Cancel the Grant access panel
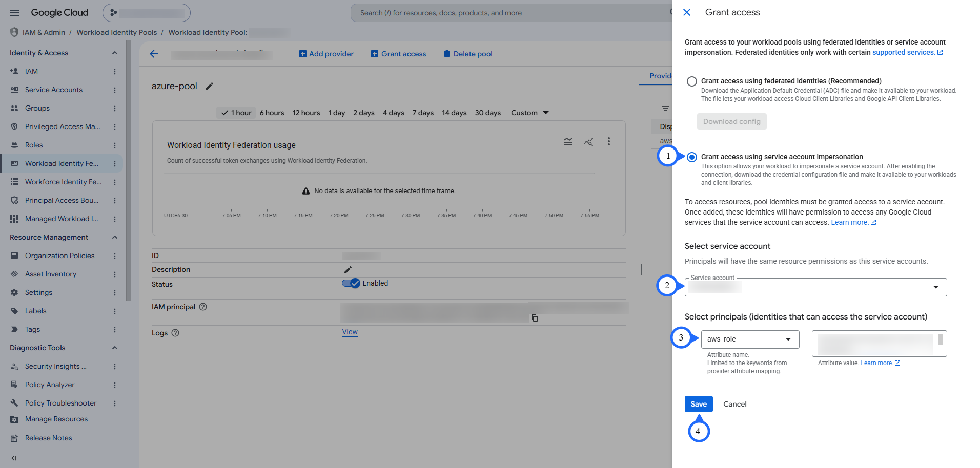 pyautogui.click(x=735, y=404)
